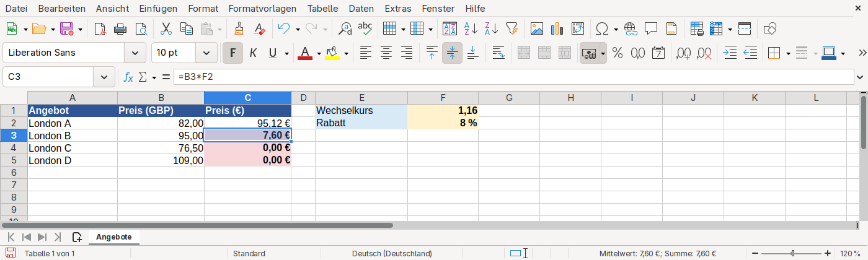This screenshot has width=868, height=260.
Task: Toggle Bold formatting
Action: coord(232,53)
